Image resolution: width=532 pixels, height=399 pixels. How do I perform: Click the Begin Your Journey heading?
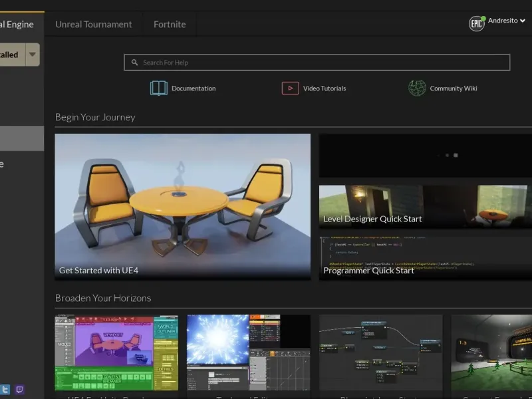click(95, 117)
